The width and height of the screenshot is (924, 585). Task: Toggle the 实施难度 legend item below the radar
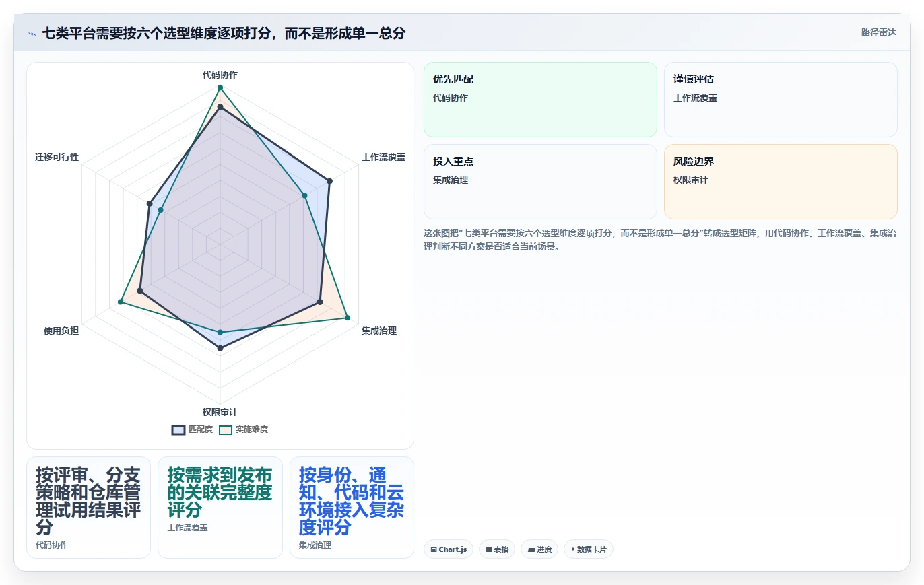(x=244, y=429)
